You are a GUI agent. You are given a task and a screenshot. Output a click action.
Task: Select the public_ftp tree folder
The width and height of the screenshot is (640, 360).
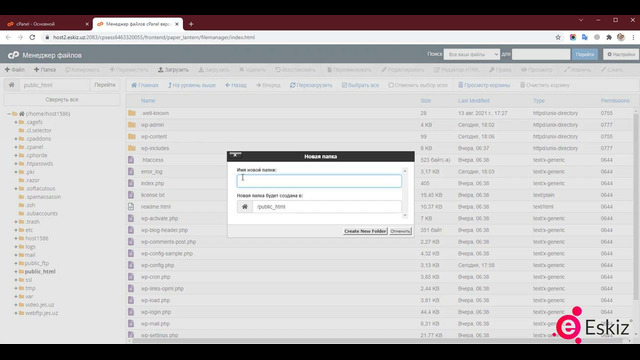pos(37,263)
